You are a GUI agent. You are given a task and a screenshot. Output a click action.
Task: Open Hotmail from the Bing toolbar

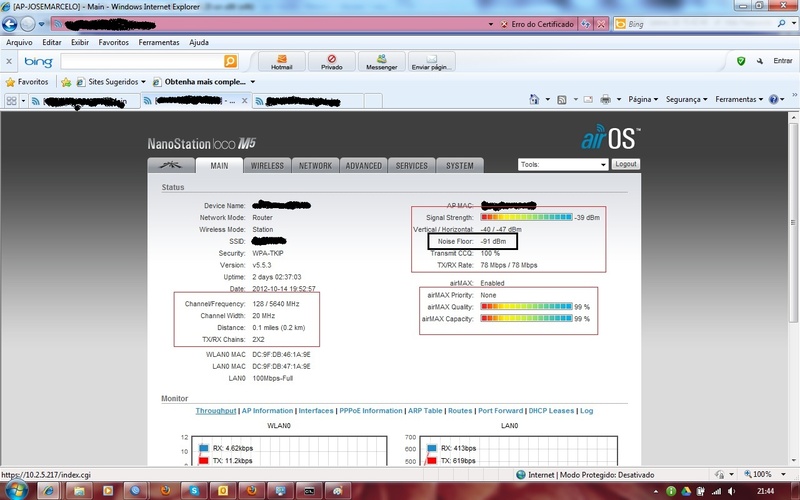282,62
